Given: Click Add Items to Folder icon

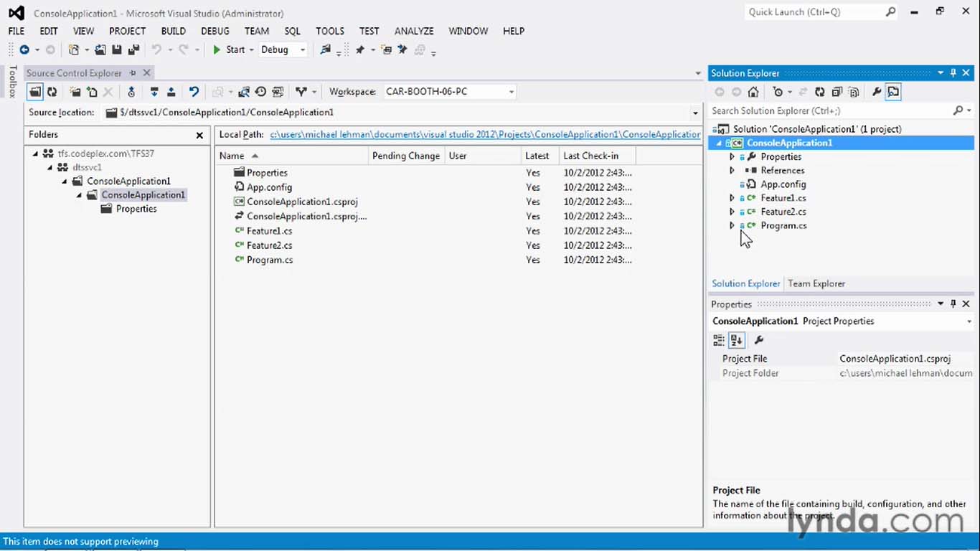Looking at the screenshot, I should 92,92.
